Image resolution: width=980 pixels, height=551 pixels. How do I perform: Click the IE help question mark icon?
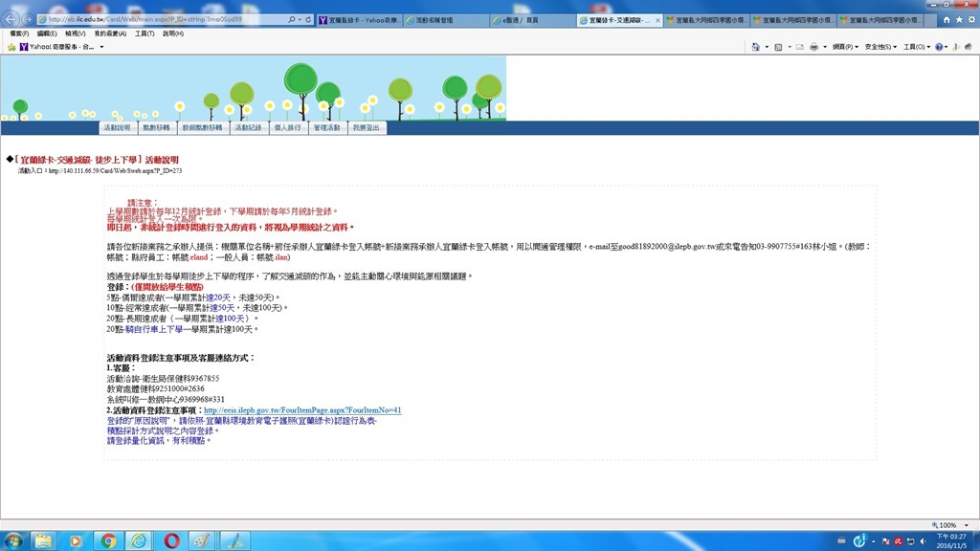pos(940,47)
